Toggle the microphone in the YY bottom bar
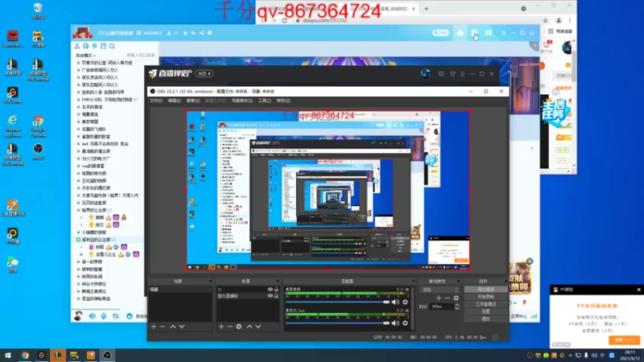The image size is (644, 362). click(104, 316)
